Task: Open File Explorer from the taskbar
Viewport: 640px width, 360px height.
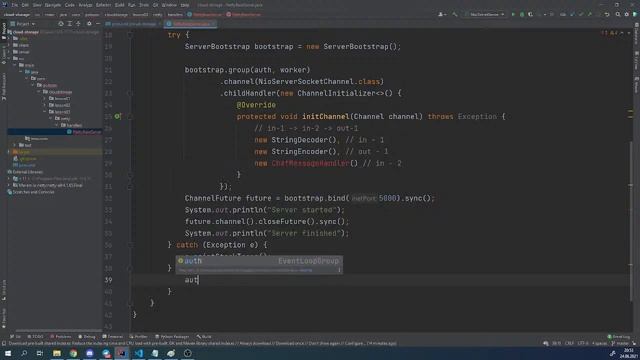Action: point(57,353)
